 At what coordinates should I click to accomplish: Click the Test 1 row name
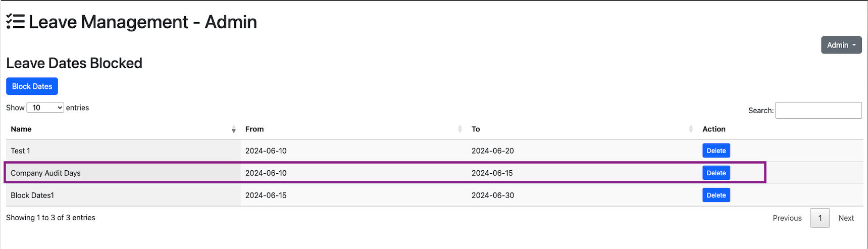(20, 151)
